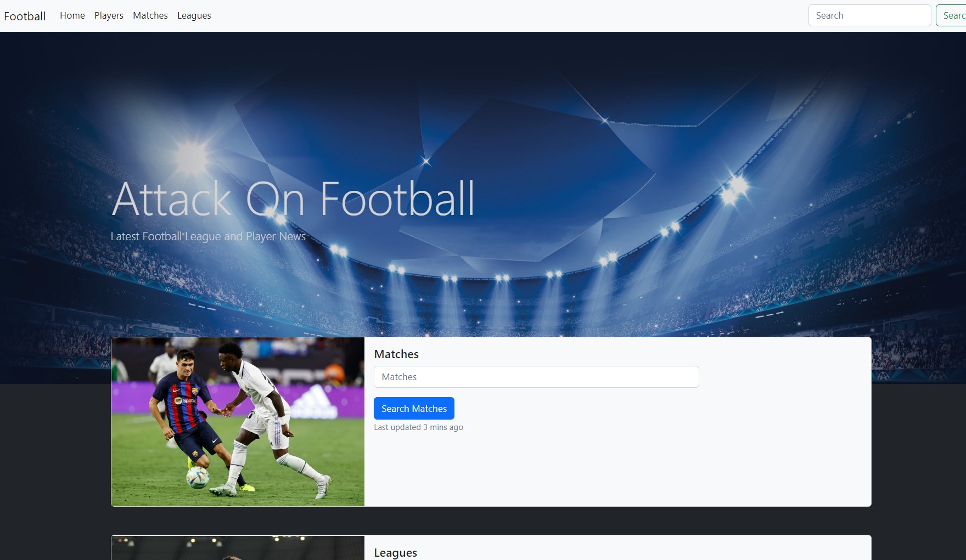Click the Latest Football League and Player News subtitle
Viewport: 966px width, 560px height.
208,236
